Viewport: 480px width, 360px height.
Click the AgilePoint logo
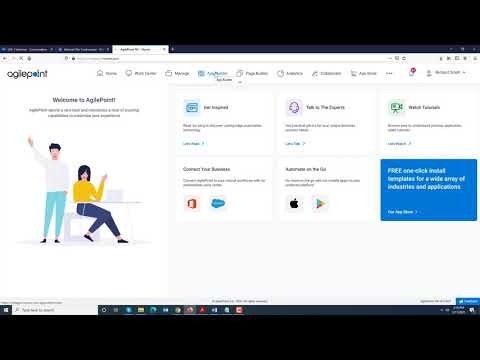coord(27,74)
